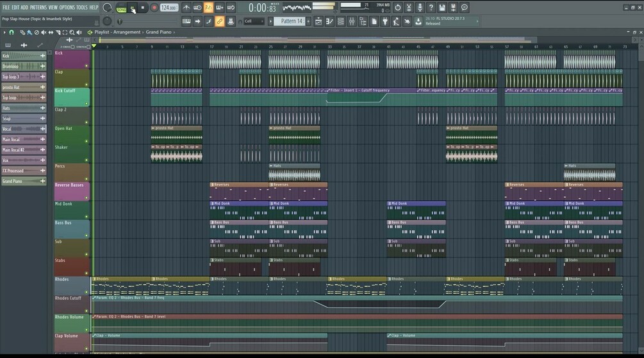Image resolution: width=644 pixels, height=358 pixels.
Task: Open the Browser panel icon
Action: [x=363, y=21]
